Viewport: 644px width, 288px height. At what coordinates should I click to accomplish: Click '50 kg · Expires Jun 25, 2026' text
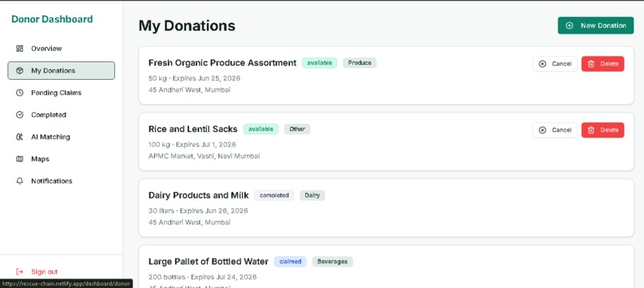(194, 78)
